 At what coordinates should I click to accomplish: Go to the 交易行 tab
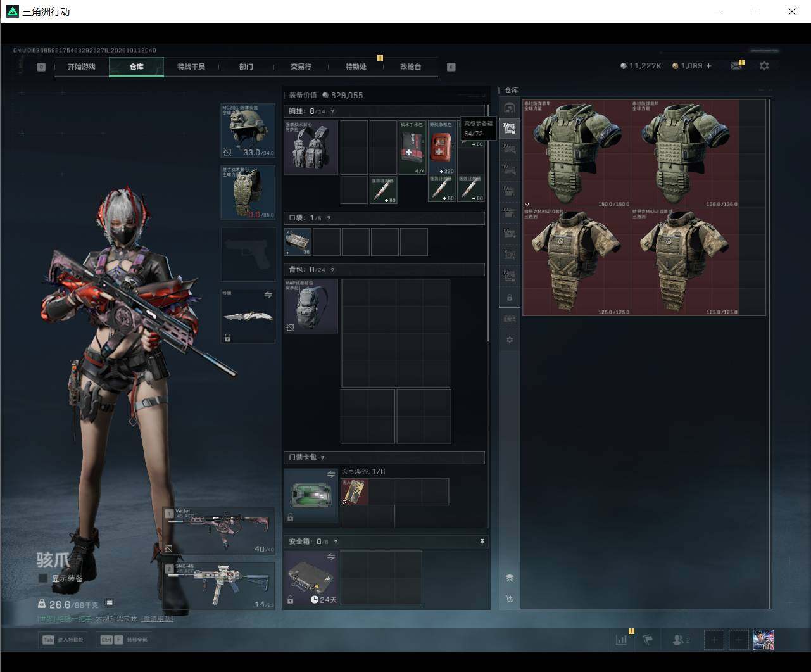click(301, 67)
